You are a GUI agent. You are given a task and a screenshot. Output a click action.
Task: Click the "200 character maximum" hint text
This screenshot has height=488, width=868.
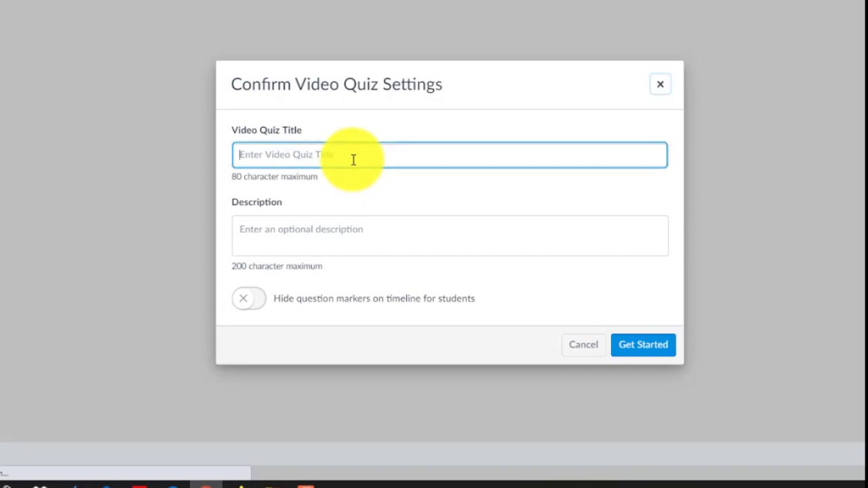click(x=277, y=266)
